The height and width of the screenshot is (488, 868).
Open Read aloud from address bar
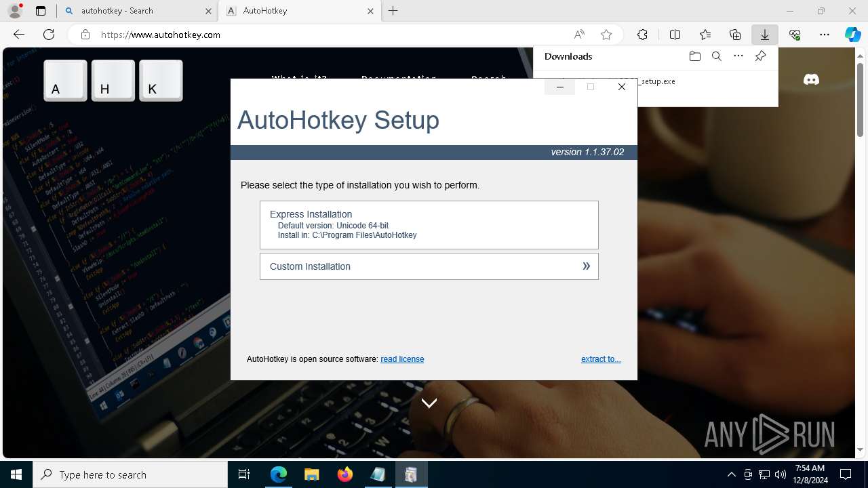[x=579, y=35]
